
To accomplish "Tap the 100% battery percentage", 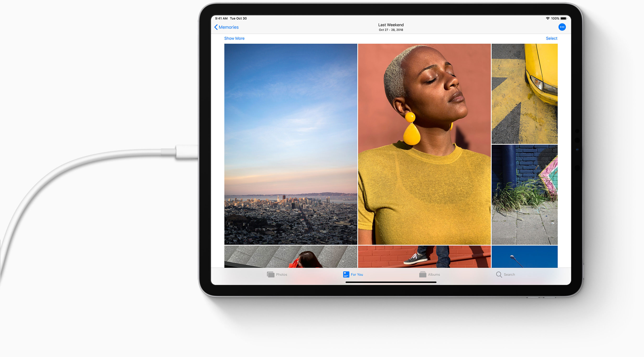I will point(555,18).
